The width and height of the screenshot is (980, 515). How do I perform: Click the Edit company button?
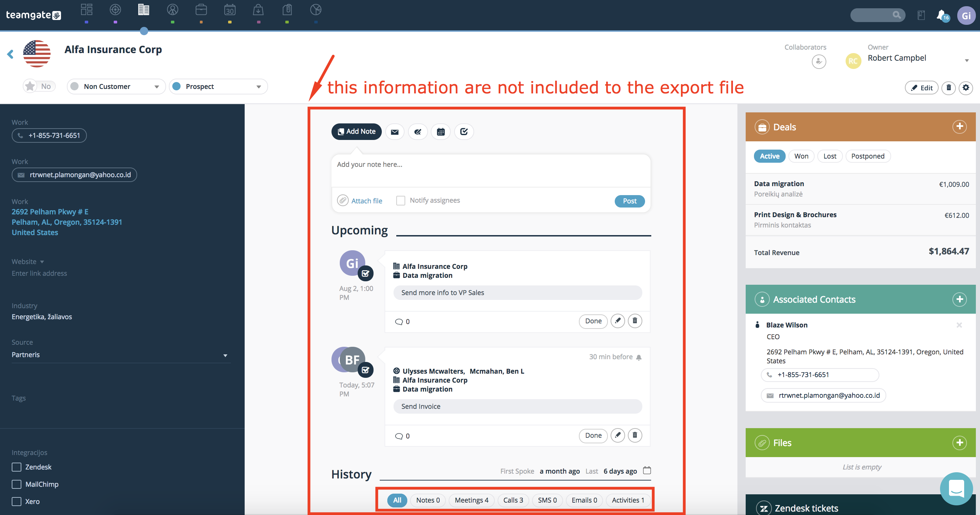pyautogui.click(x=921, y=88)
